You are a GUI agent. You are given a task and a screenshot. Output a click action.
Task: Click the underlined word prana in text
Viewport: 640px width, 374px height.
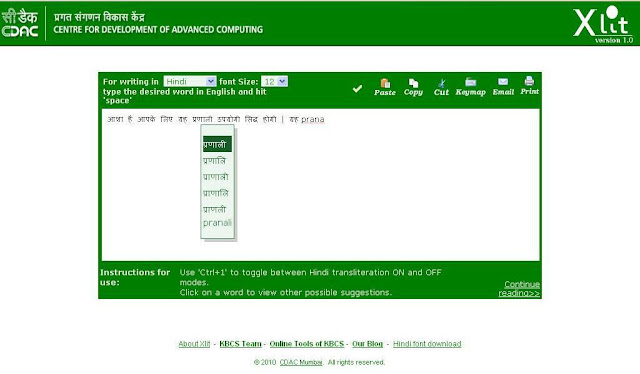[x=313, y=119]
